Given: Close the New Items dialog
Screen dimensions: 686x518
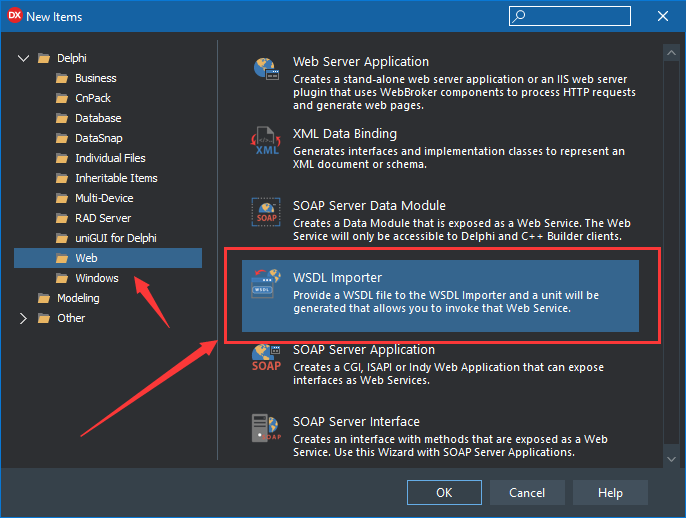Looking at the screenshot, I should click(663, 16).
